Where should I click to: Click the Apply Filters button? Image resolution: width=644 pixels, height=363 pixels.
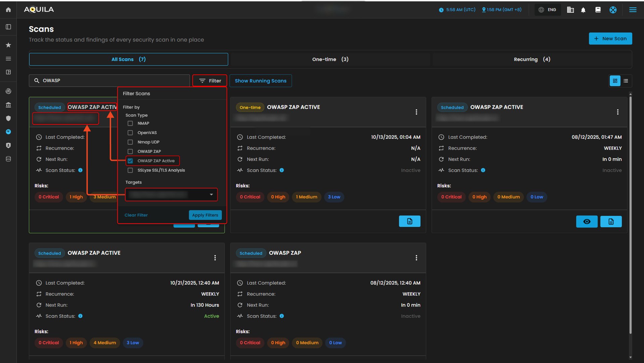205,215
